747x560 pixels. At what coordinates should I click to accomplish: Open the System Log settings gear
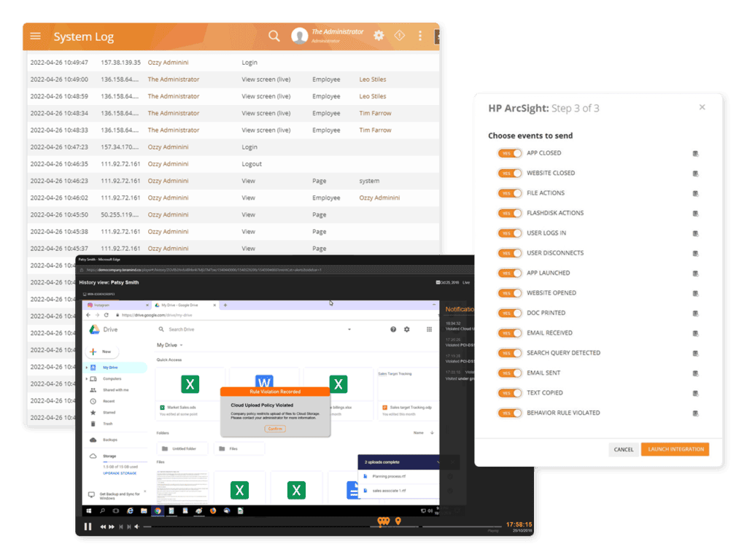(x=379, y=35)
